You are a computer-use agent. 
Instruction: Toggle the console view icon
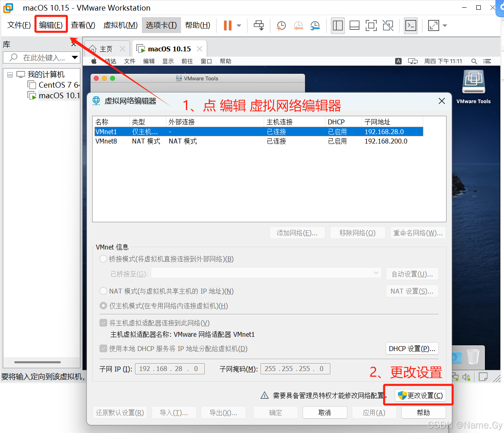coord(411,25)
